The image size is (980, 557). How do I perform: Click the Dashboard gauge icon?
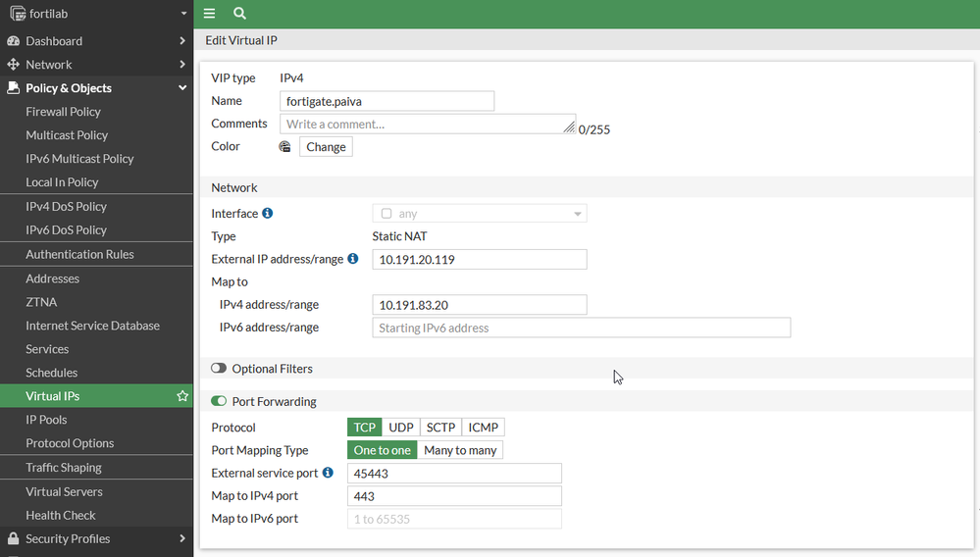coord(13,41)
